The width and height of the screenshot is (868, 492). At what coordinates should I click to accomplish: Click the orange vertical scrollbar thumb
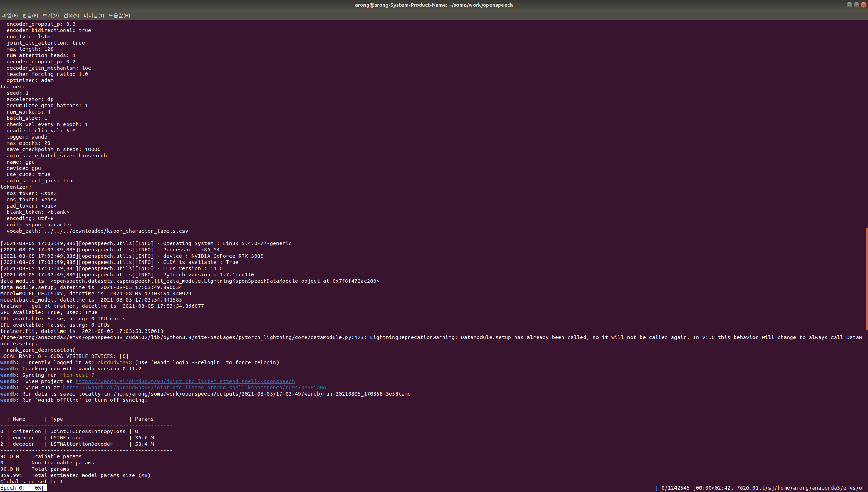pyautogui.click(x=867, y=279)
